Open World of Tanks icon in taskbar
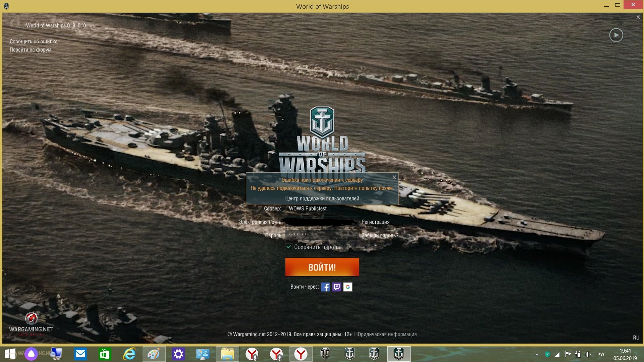 pyautogui.click(x=325, y=354)
